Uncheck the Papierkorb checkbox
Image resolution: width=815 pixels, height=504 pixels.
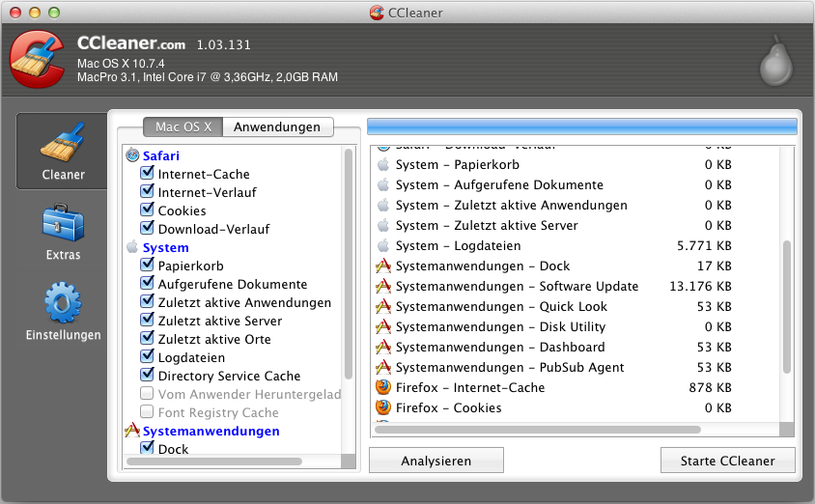pyautogui.click(x=147, y=265)
